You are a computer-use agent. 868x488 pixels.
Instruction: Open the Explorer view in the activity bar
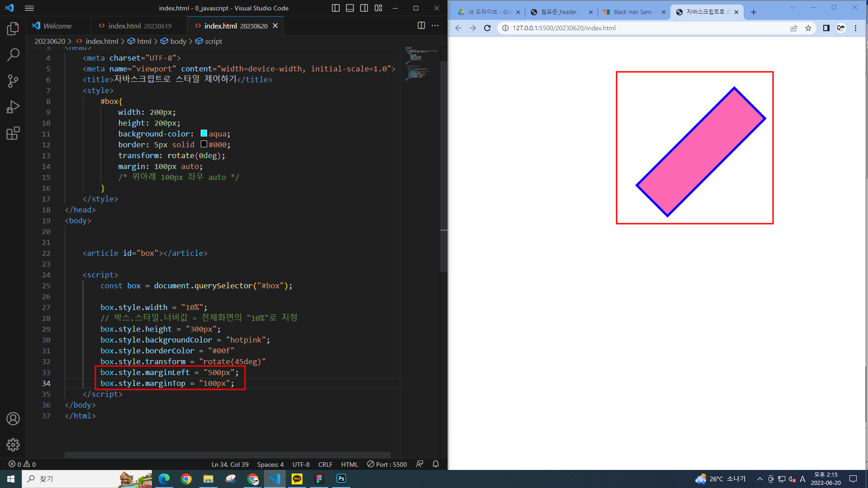click(13, 29)
